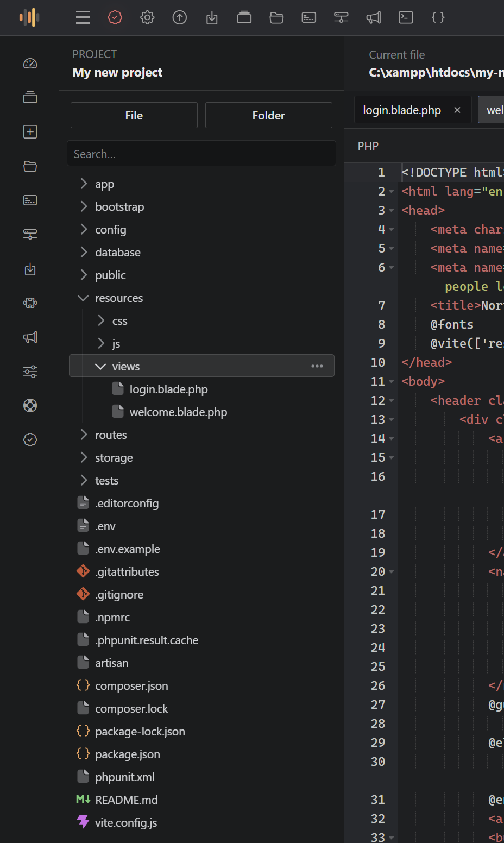This screenshot has width=504, height=843.
Task: Click the stacked layers icon in the left sidebar
Action: pos(30,98)
